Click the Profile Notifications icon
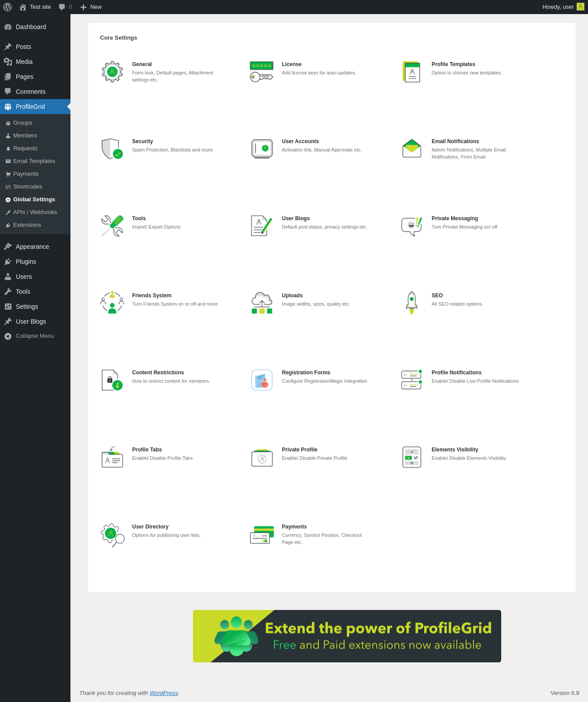The height and width of the screenshot is (702, 588). tap(412, 380)
